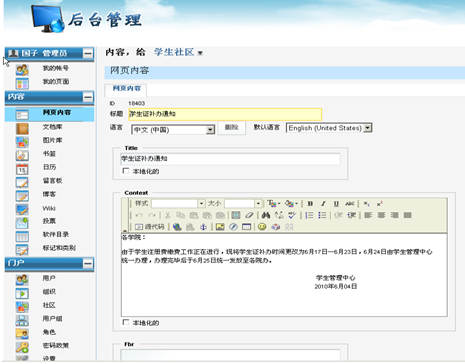Open 投票 in the sidebar

49,221
